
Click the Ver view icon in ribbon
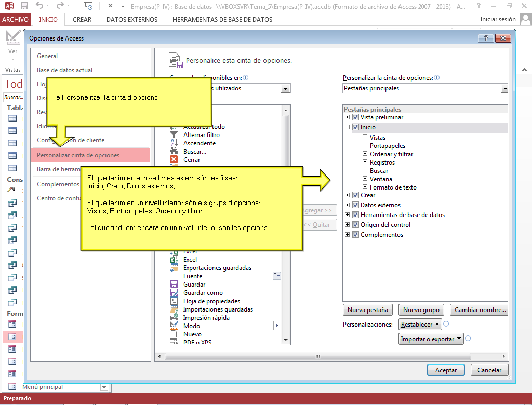13,37
